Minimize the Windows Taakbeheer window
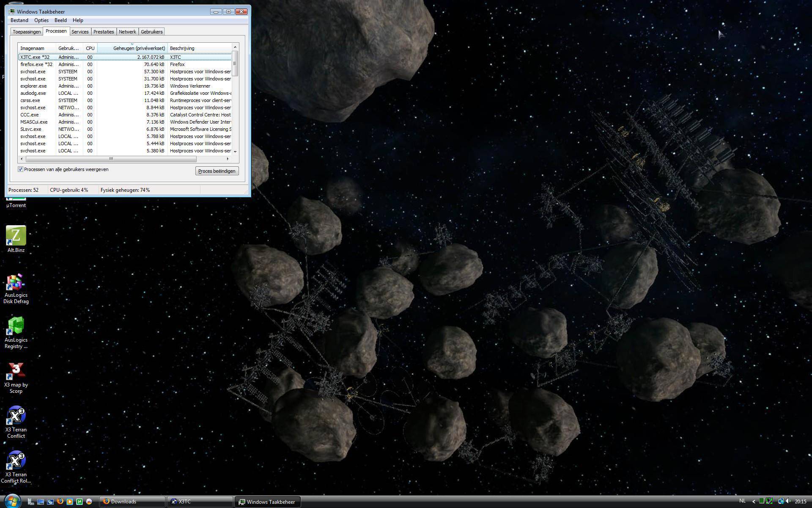812x508 pixels. pyautogui.click(x=216, y=11)
